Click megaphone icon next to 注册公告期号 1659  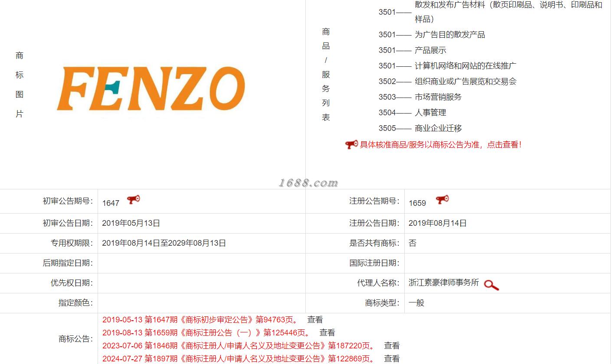442,200
